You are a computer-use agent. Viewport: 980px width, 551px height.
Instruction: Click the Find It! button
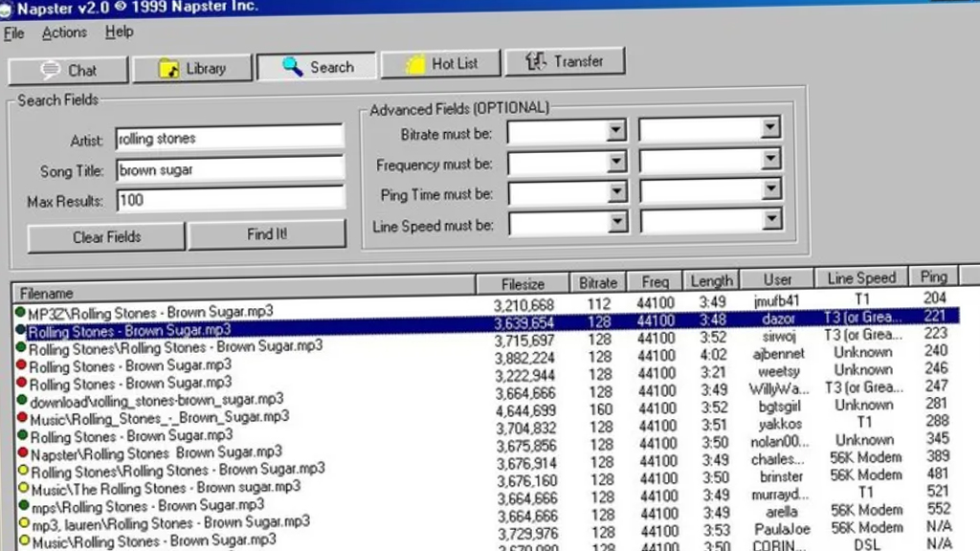[x=267, y=234]
